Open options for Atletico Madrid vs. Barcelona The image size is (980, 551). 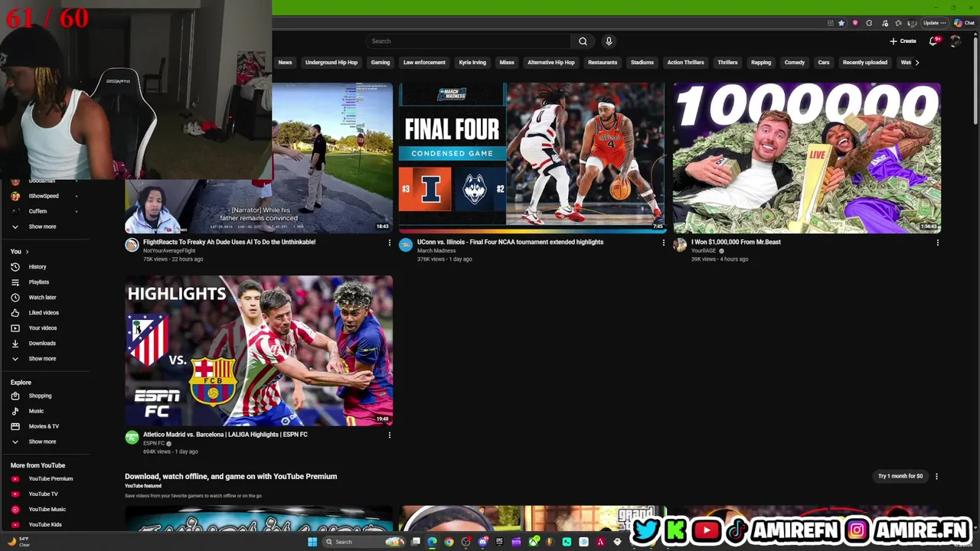tap(389, 435)
